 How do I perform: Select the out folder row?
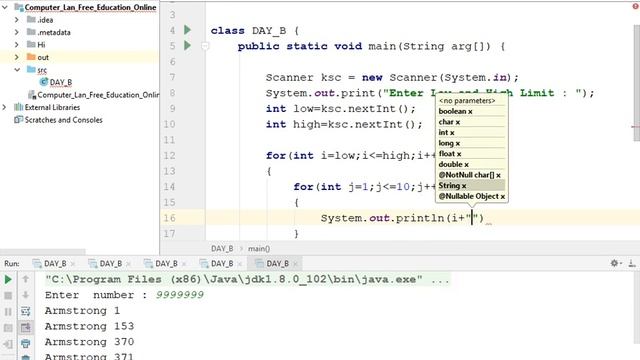click(x=80, y=57)
